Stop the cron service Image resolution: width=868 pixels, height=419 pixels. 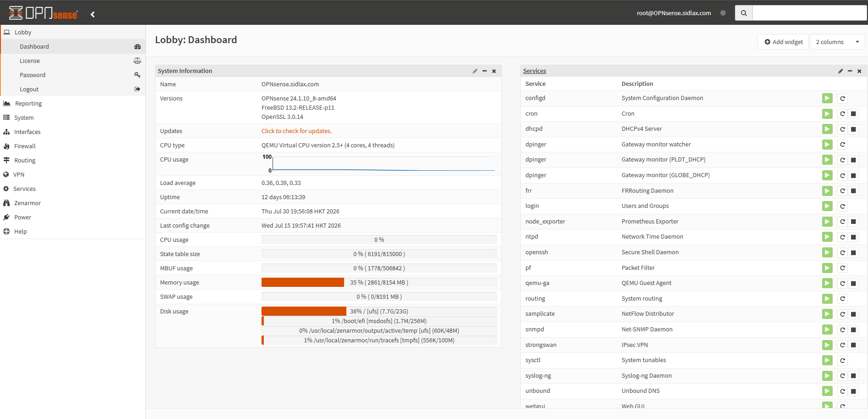tap(853, 114)
